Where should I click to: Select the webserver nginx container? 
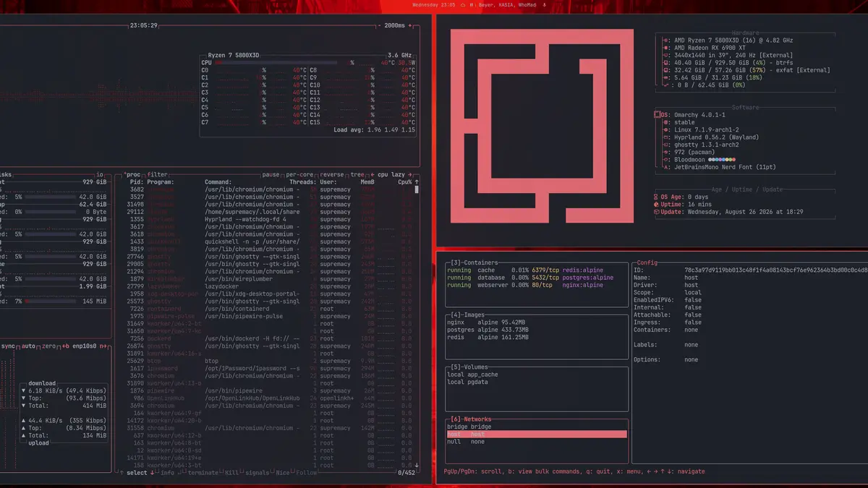point(536,285)
